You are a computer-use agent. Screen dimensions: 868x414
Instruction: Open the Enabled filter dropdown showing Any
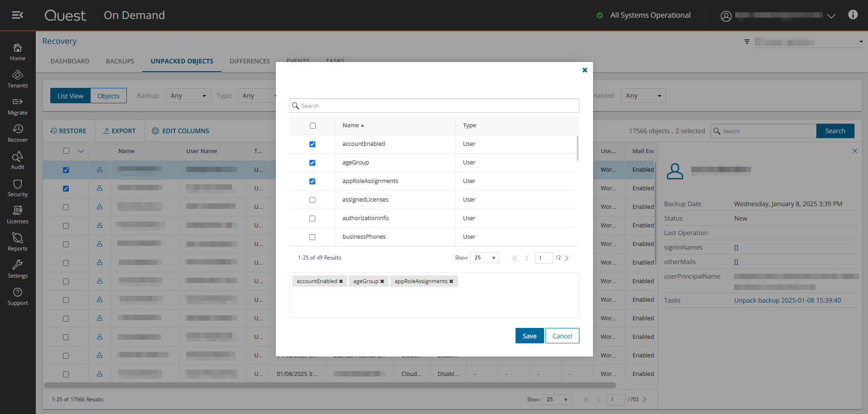pos(643,96)
